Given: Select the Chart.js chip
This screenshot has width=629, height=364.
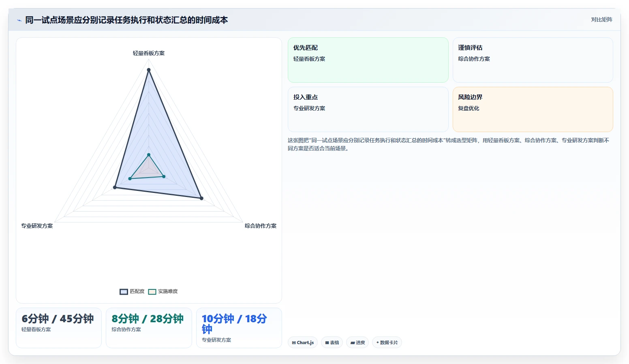Looking at the screenshot, I should tap(303, 343).
